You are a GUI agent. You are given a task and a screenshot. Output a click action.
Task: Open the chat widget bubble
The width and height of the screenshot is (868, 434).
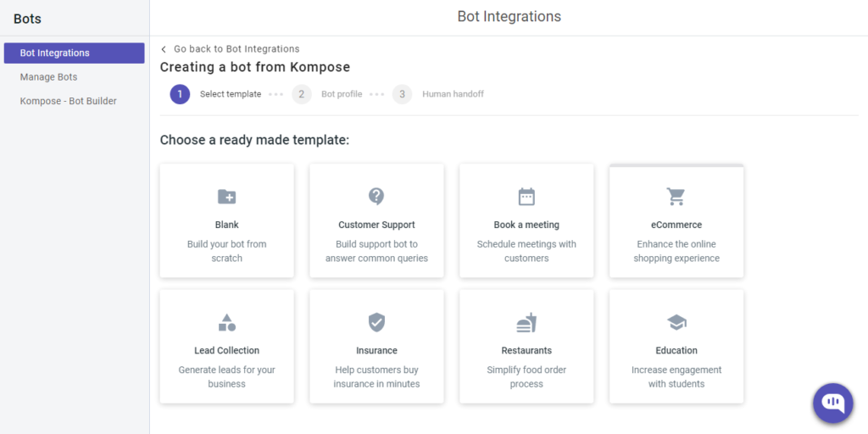(833, 403)
